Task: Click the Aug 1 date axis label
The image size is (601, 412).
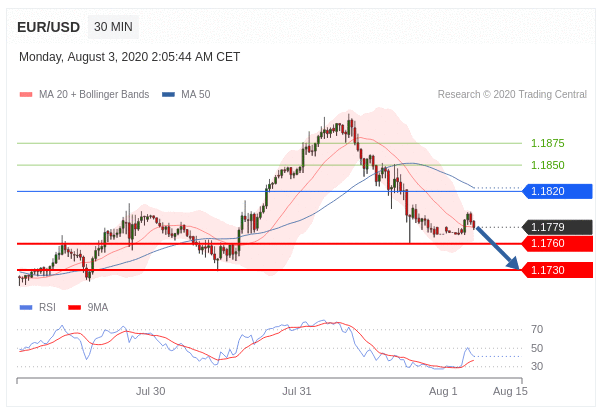Action: click(x=443, y=391)
